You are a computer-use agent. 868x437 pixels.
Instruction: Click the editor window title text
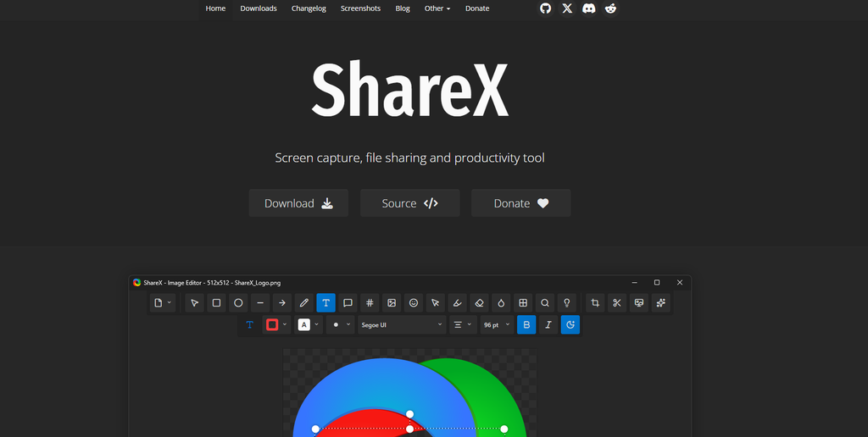(x=212, y=283)
